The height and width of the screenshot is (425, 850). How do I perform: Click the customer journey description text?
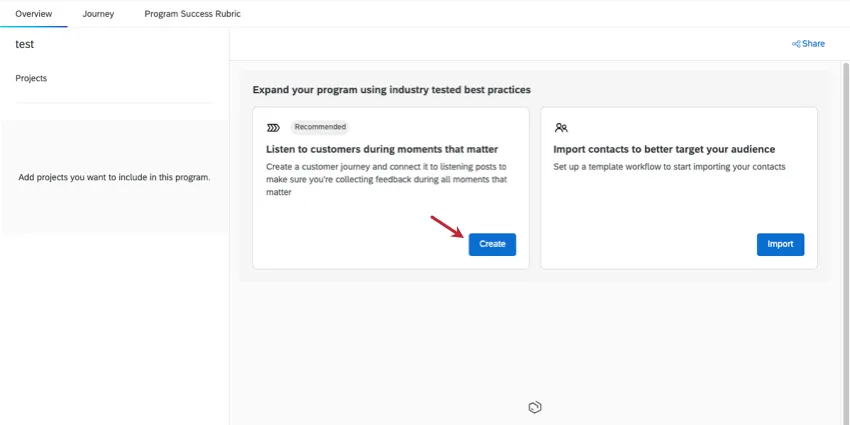click(387, 178)
